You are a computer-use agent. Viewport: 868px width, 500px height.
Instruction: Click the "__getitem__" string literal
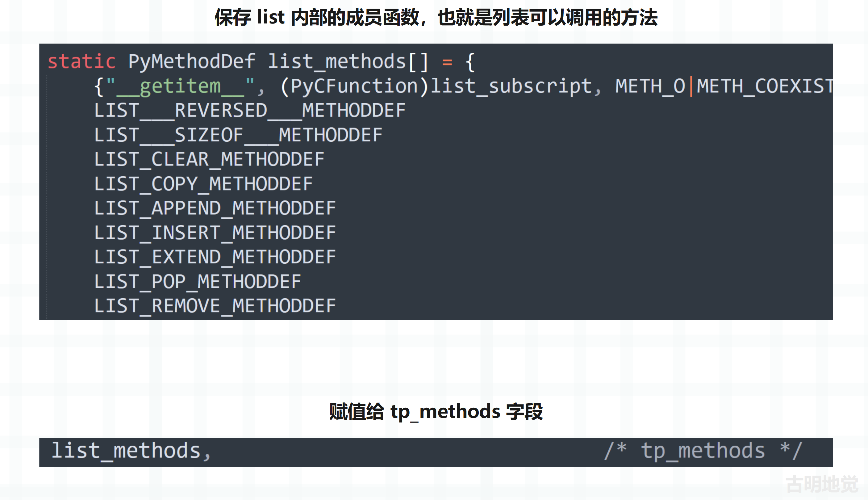click(x=180, y=86)
